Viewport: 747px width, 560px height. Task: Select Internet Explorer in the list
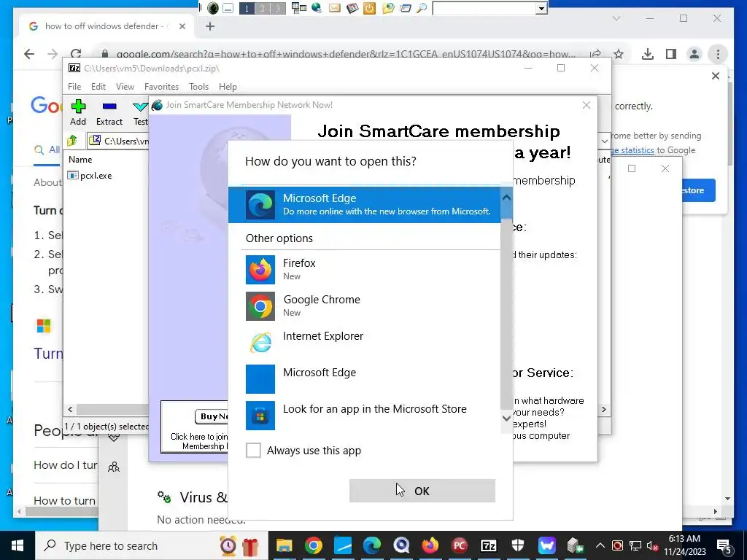(x=365, y=343)
